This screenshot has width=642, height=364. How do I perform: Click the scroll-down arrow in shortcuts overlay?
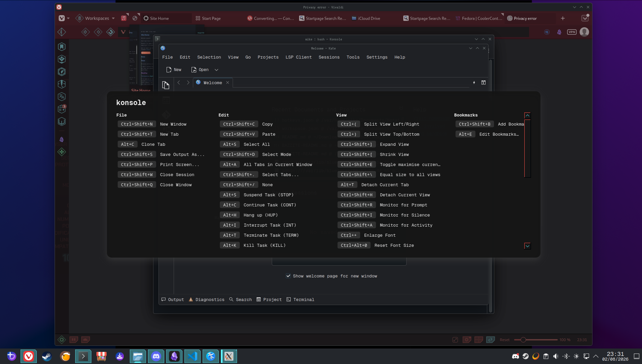point(527,246)
